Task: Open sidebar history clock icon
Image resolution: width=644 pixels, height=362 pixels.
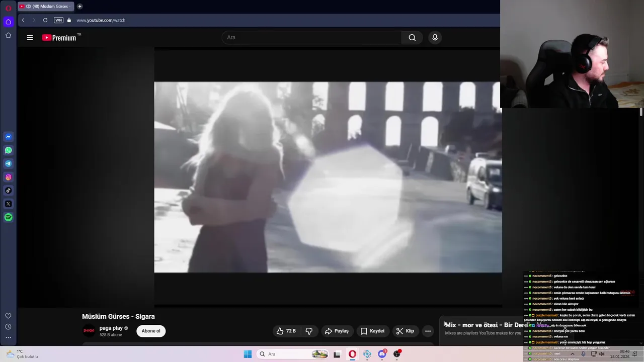Action: click(x=8, y=327)
